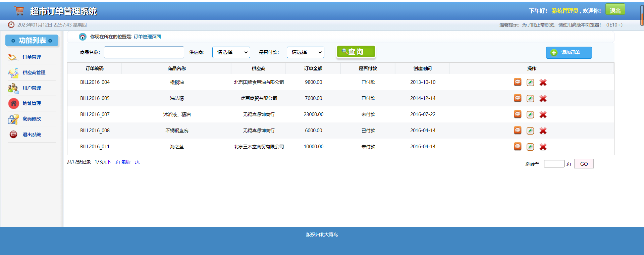Click the 密码修改 sidebar icon

coord(13,119)
